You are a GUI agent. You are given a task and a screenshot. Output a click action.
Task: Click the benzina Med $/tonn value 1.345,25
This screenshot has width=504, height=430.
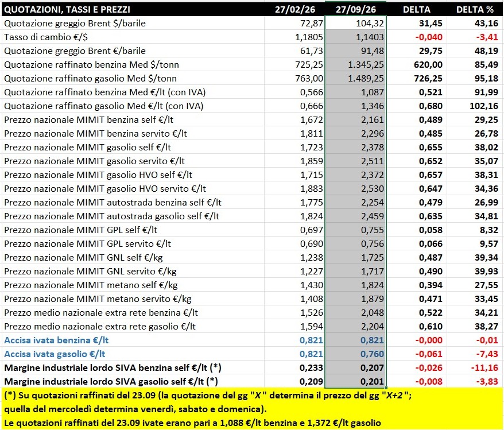coord(355,65)
